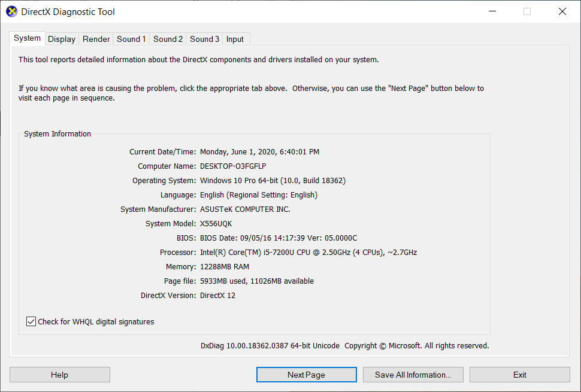Select the Render tab
This screenshot has width=581, height=392.
[96, 39]
